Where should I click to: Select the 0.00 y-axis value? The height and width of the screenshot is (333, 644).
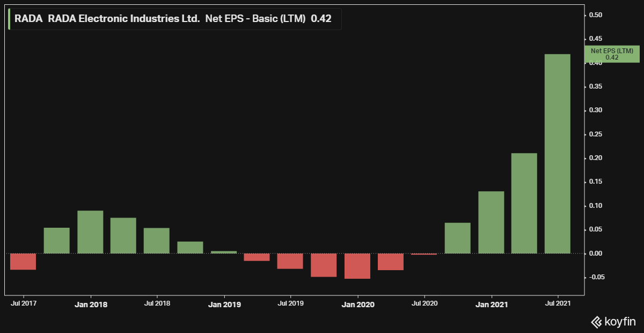[x=595, y=254]
